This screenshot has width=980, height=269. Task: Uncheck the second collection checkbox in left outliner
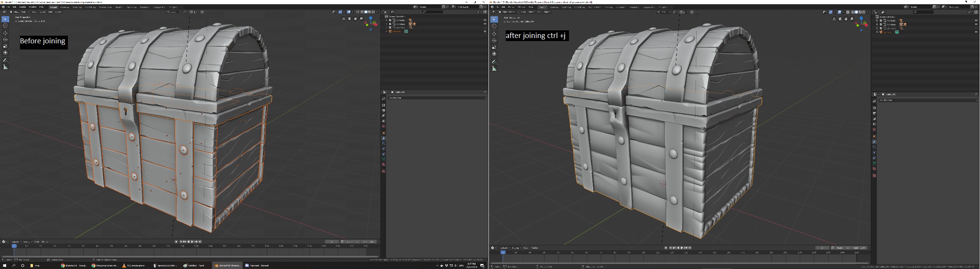tap(390, 24)
